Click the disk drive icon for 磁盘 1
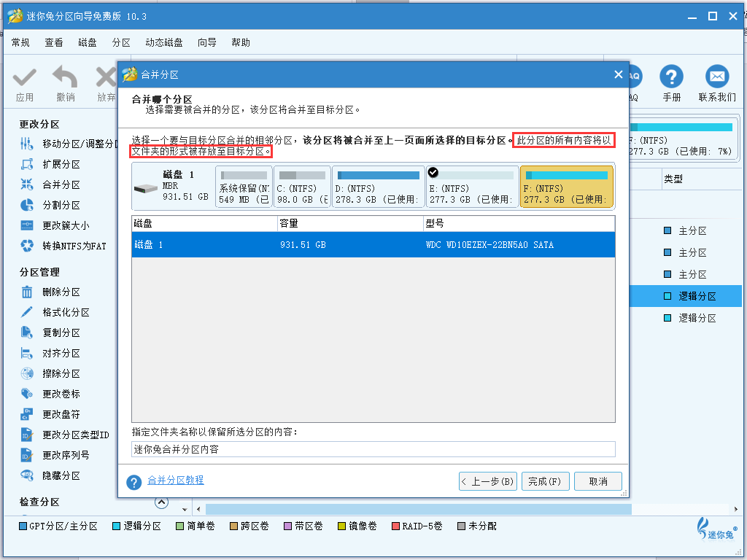 click(146, 189)
